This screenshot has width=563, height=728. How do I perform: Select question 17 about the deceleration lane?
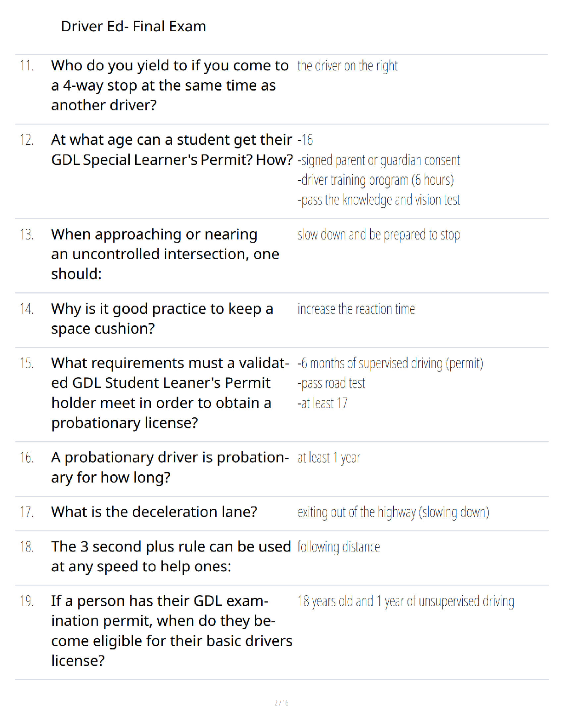point(154,512)
